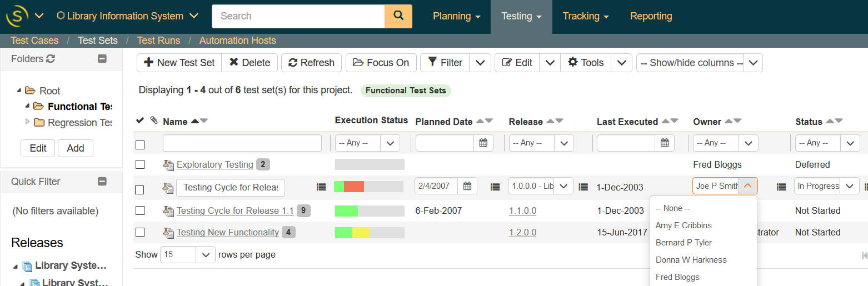868x286 pixels.
Task: Select the Testing New Functionality row checkbox
Action: tap(140, 233)
